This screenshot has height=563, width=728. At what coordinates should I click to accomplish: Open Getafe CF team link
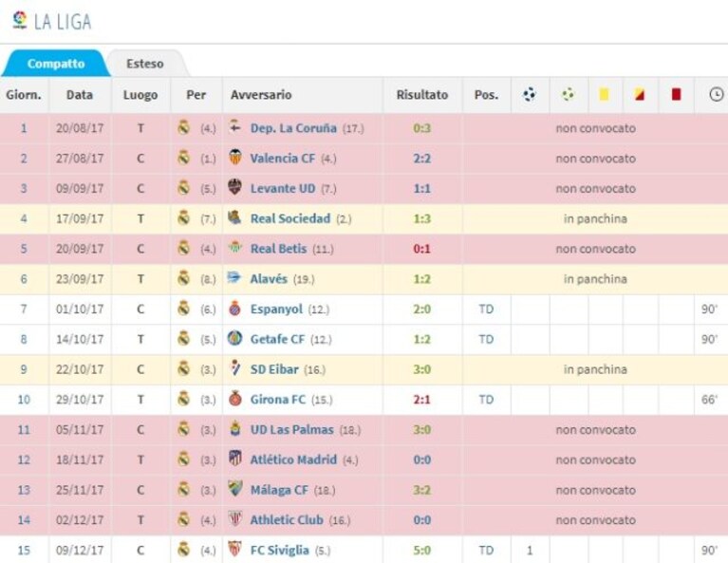[278, 340]
